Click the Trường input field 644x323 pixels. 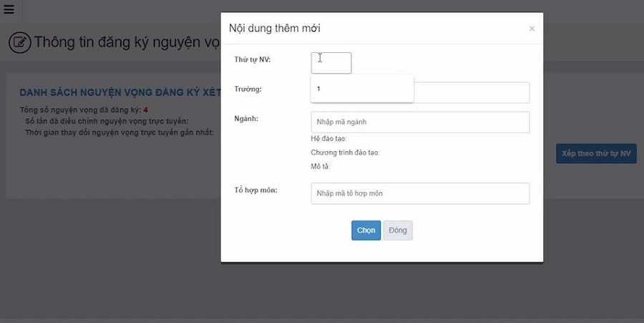(472, 92)
